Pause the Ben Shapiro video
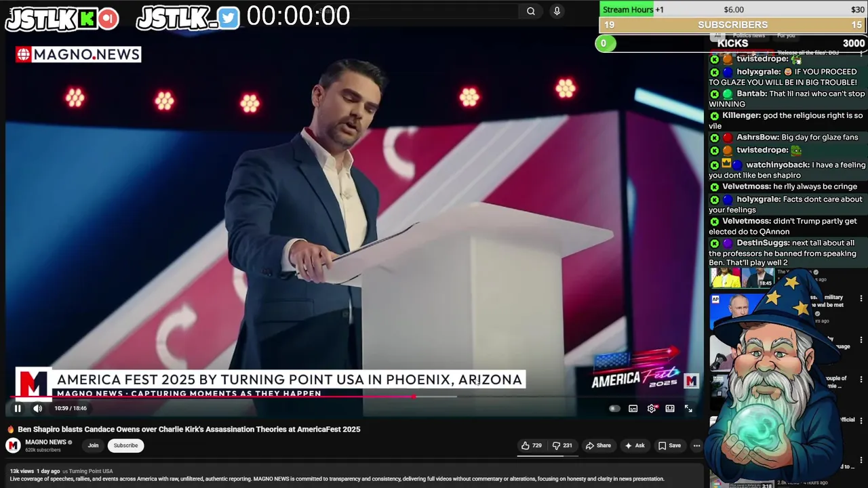 pos(18,408)
